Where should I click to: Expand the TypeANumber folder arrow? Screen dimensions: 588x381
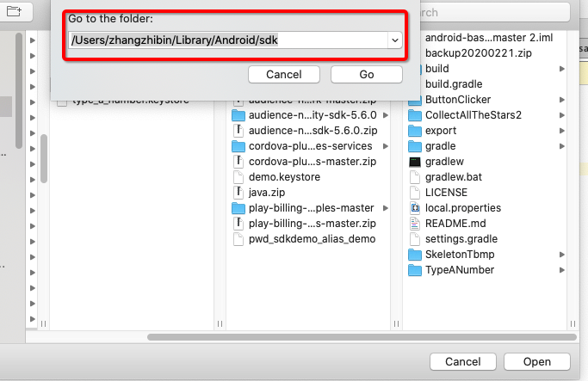click(562, 270)
